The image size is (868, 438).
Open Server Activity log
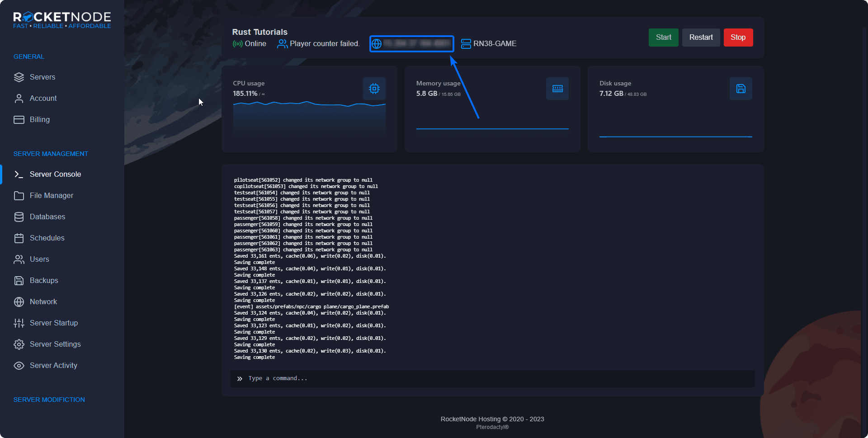(53, 366)
